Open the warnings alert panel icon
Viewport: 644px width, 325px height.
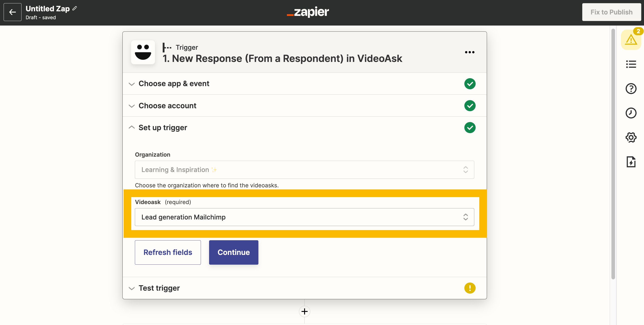[631, 40]
